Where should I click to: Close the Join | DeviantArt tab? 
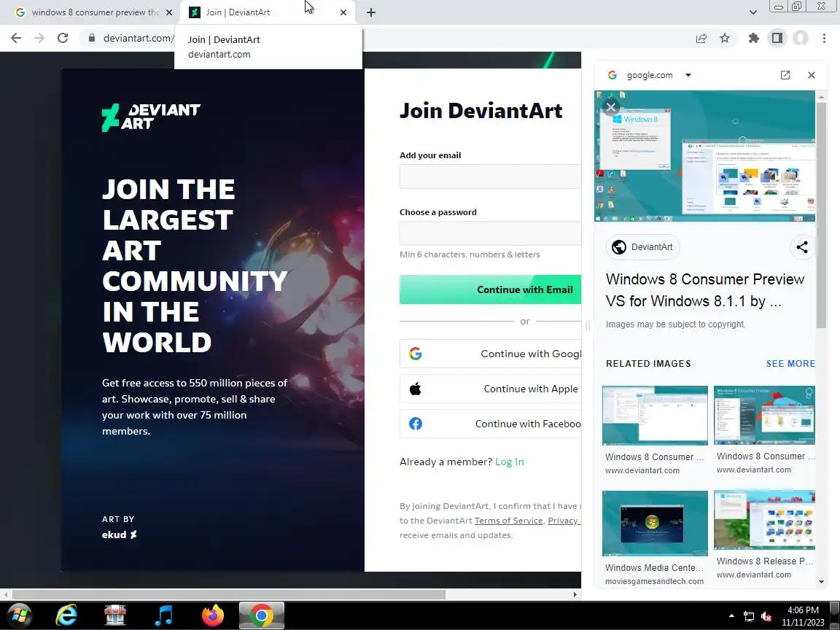(x=343, y=12)
